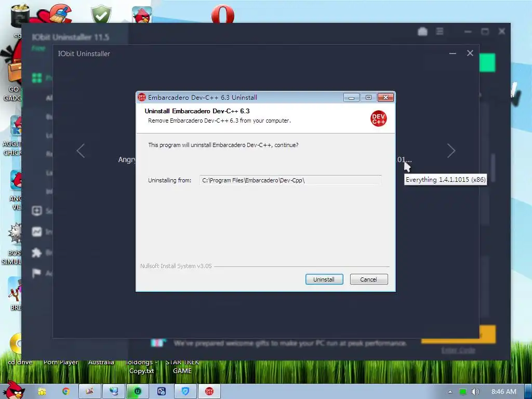Image resolution: width=532 pixels, height=399 pixels.
Task: Go to next item with right arrow in IObit panel
Action: [x=451, y=151]
